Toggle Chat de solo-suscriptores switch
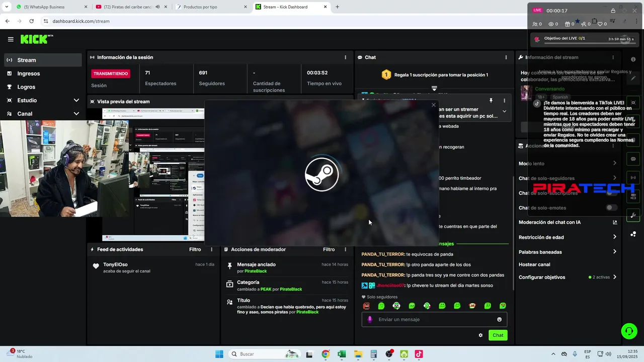Screen dimensions: 644x362 [612, 193]
